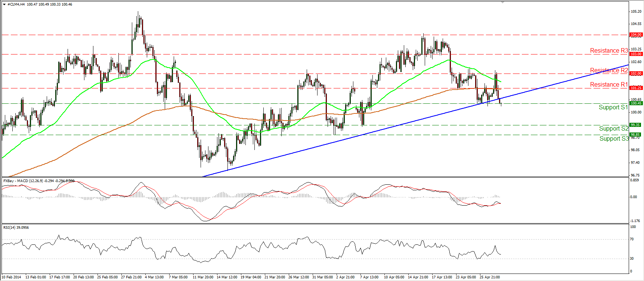Image resolution: width=644 pixels, height=281 pixels.
Task: Click the 105.20 price axis value
Action: tap(636, 12)
